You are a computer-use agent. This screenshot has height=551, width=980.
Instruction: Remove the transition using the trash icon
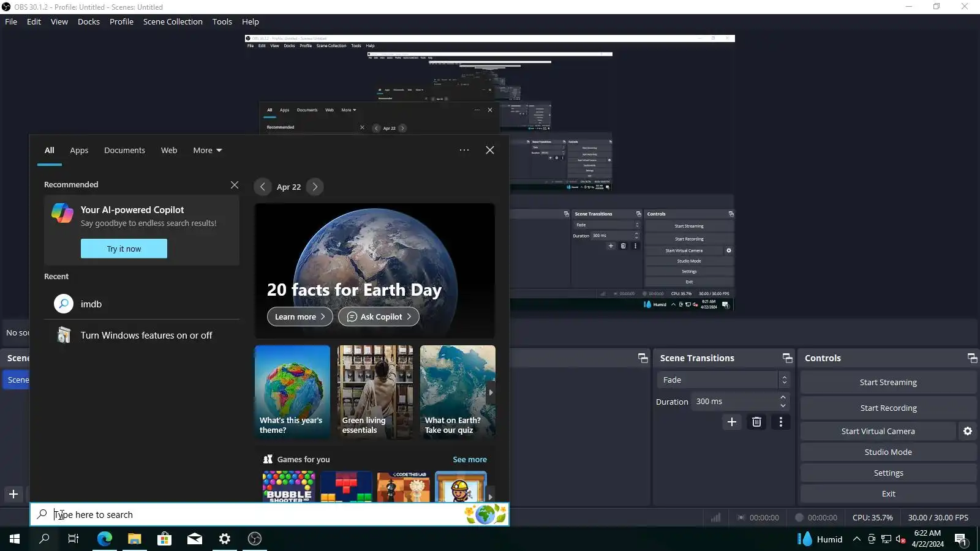(x=757, y=422)
